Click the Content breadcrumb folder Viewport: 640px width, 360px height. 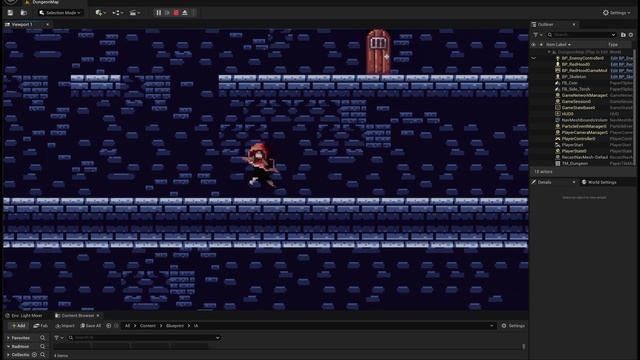(148, 326)
